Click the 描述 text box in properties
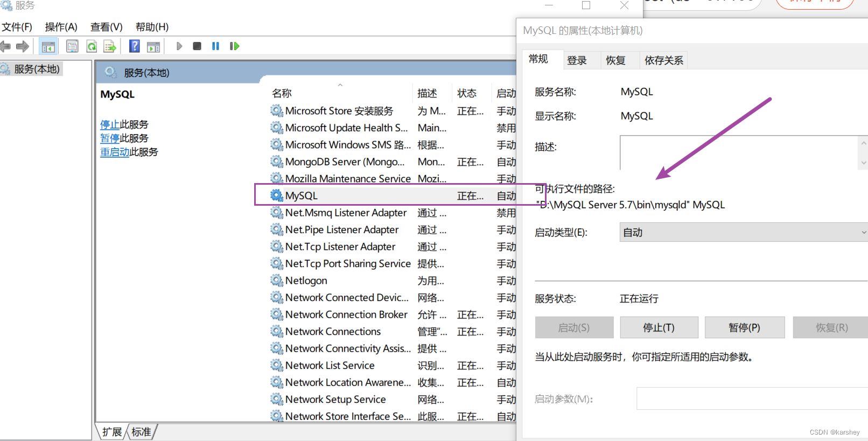The height and width of the screenshot is (441, 868). pyautogui.click(x=739, y=153)
